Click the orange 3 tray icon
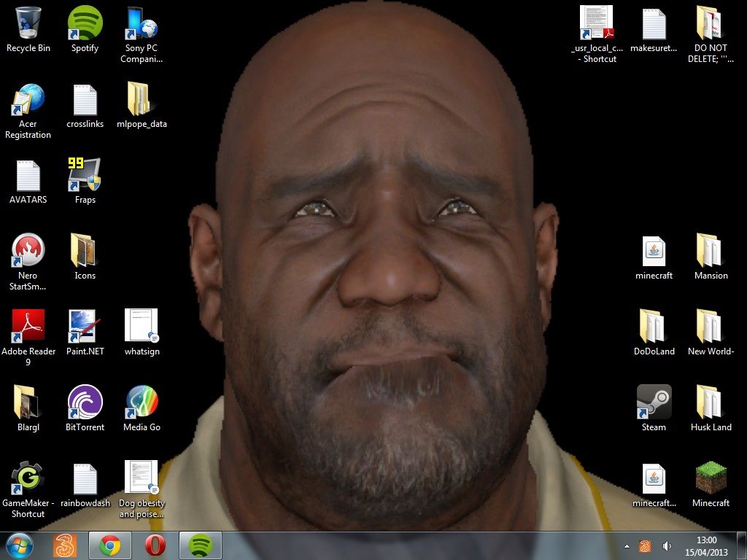747x560 pixels. coord(645,546)
